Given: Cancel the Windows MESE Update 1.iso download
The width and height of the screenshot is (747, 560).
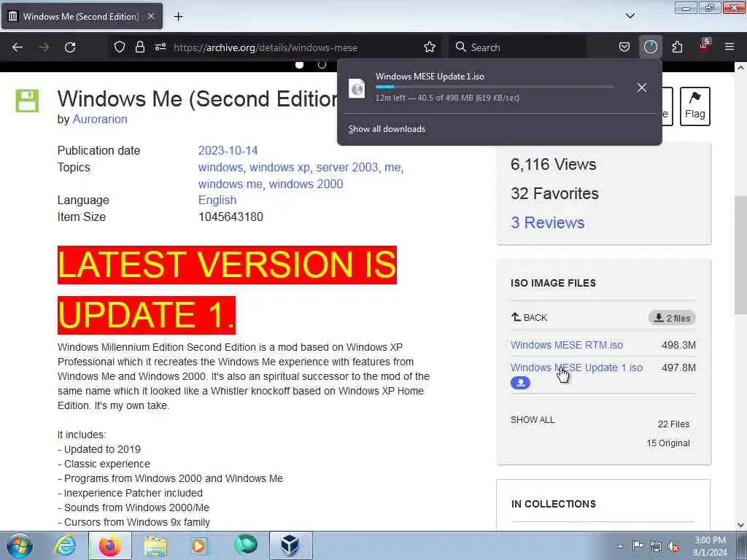Looking at the screenshot, I should pos(642,87).
